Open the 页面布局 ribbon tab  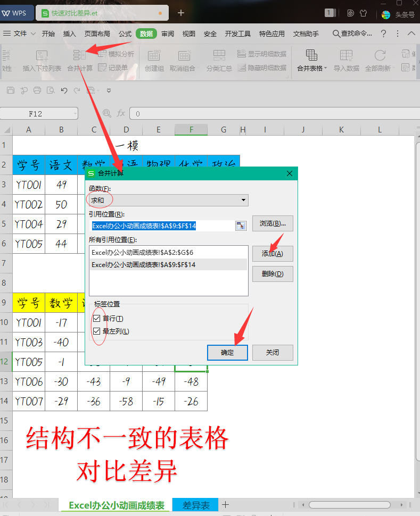tap(97, 34)
